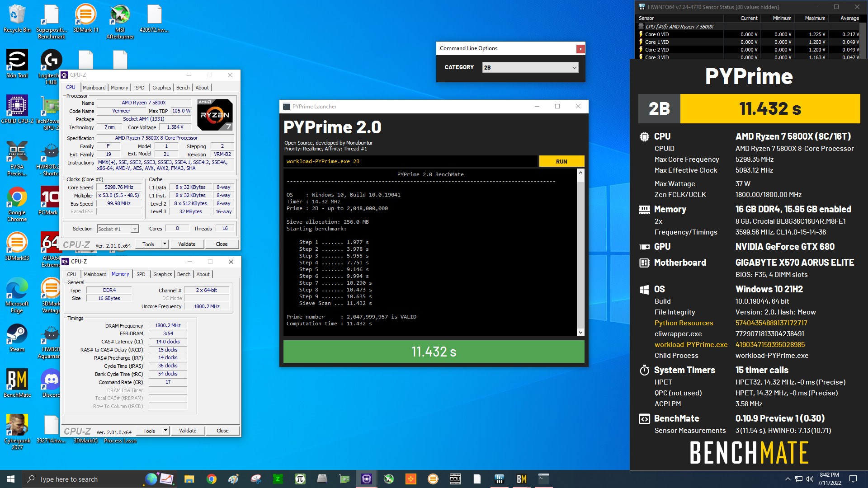Launch Steam from the desktop

pyautogui.click(x=17, y=338)
